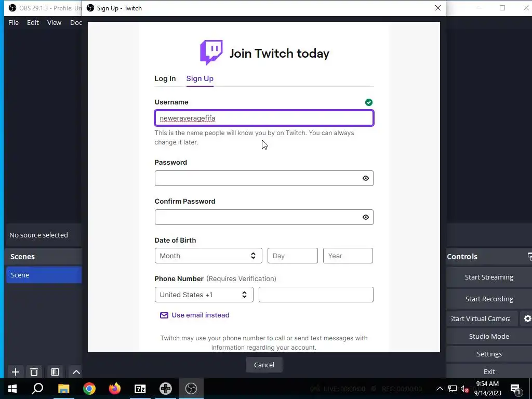Remove scene with trash icon
Screen dimensions: 532x399
pyautogui.click(x=34, y=372)
